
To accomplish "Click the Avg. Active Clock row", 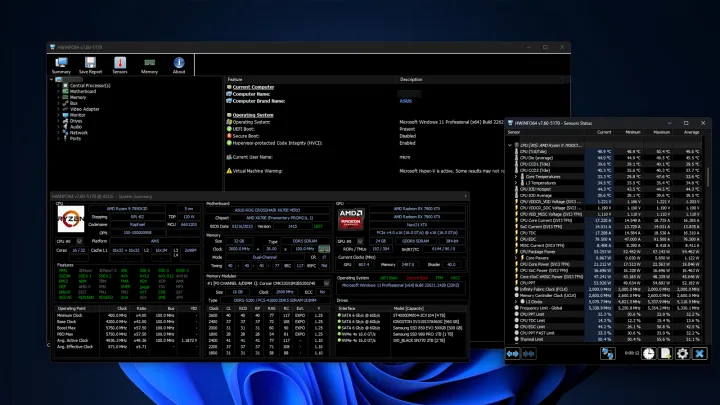I will point(128,340).
